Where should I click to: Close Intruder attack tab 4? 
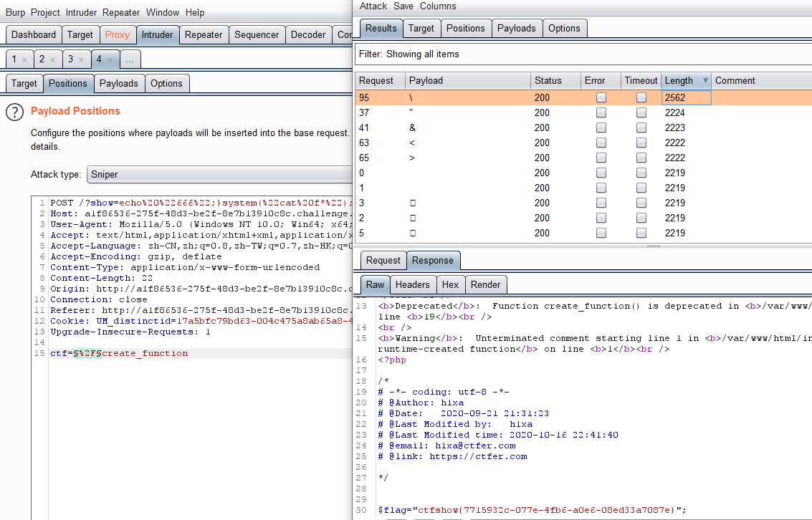click(x=110, y=60)
